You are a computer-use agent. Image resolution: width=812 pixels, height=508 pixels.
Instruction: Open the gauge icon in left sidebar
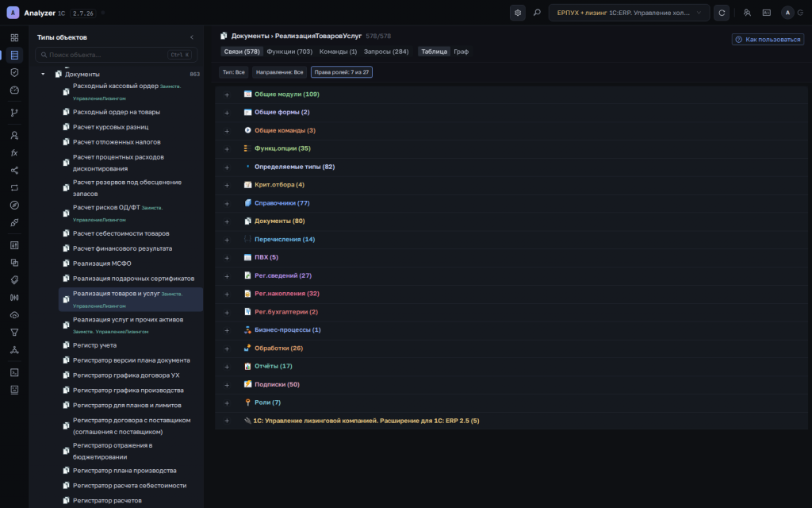14,90
